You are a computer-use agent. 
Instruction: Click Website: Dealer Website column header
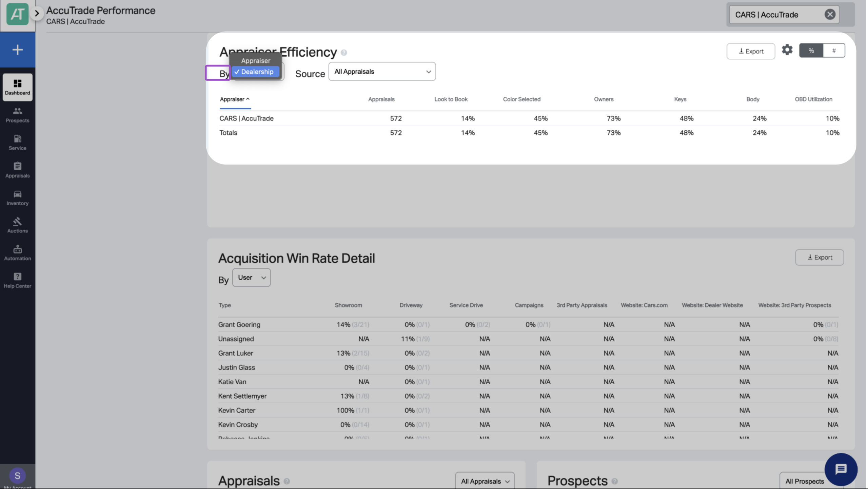coord(712,305)
